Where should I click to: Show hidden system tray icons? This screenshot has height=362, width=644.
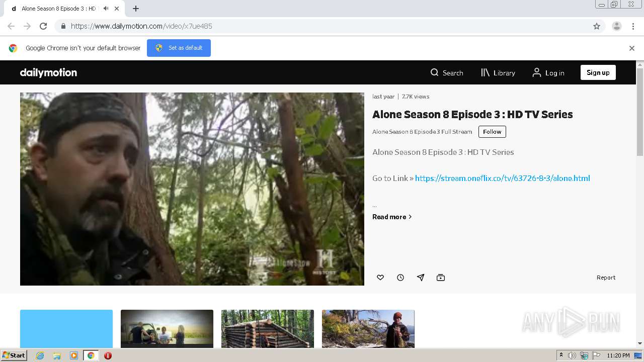click(x=561, y=355)
